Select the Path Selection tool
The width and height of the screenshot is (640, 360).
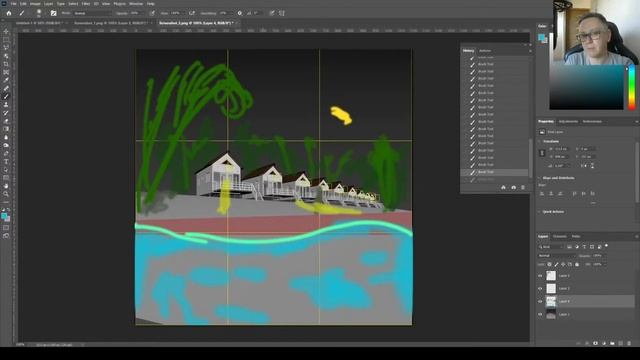pos(6,170)
